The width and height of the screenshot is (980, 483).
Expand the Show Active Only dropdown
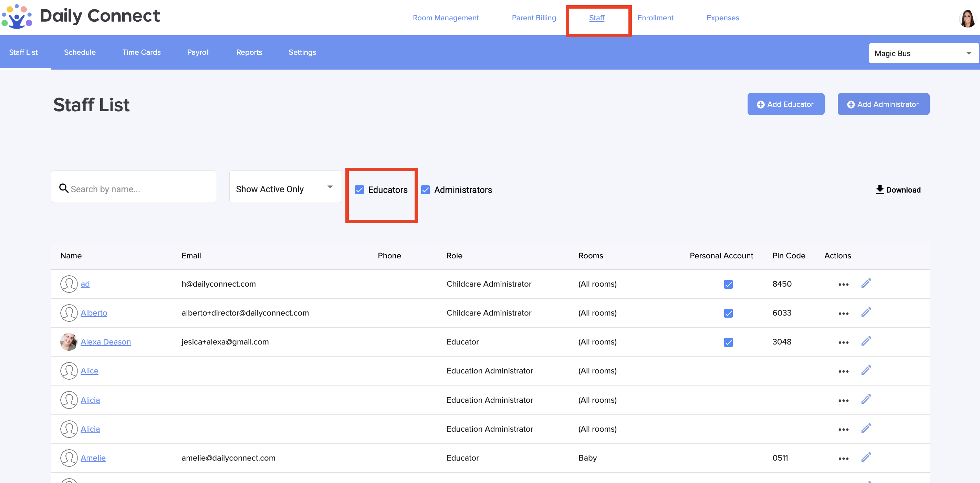pos(285,187)
